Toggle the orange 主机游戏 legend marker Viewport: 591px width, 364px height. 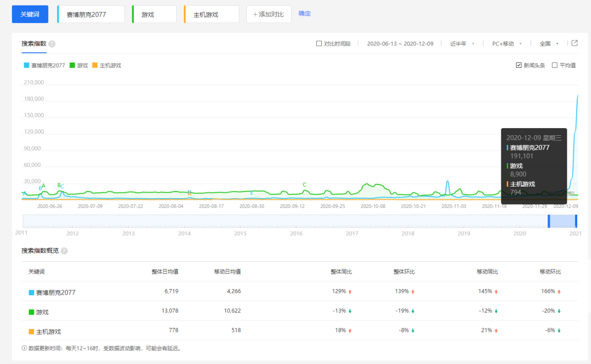pos(95,65)
